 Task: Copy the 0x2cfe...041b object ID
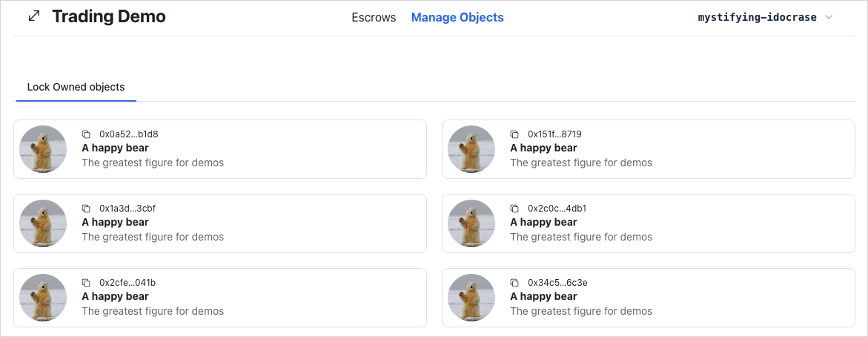click(86, 283)
